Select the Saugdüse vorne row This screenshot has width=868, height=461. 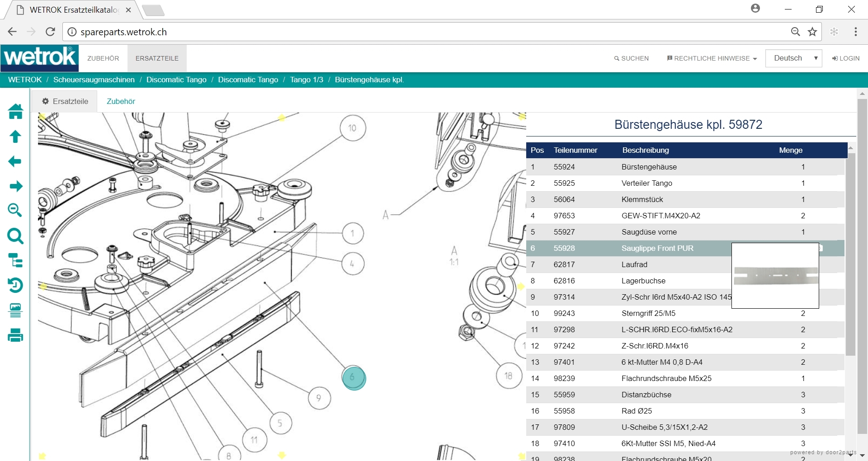[685, 232]
